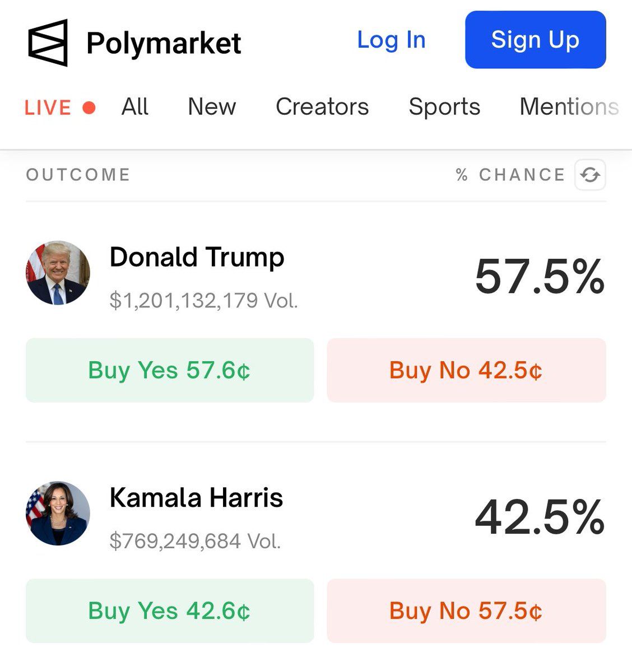Buy No on Harris at 57.5¢

(x=466, y=611)
